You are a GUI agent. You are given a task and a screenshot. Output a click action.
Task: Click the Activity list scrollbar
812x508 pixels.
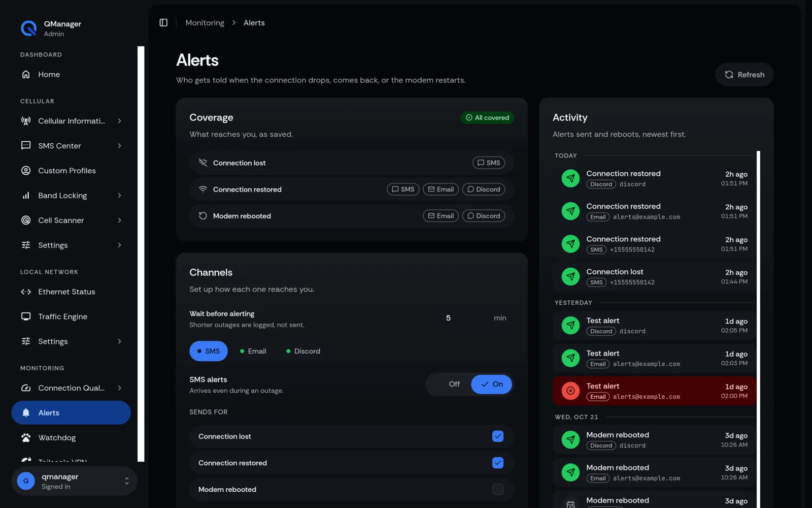(758, 329)
